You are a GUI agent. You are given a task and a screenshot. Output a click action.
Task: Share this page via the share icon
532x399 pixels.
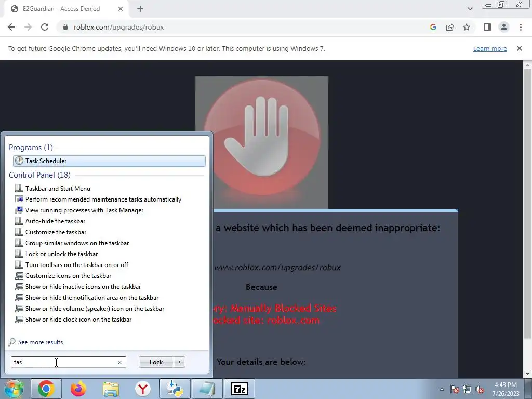(x=450, y=27)
